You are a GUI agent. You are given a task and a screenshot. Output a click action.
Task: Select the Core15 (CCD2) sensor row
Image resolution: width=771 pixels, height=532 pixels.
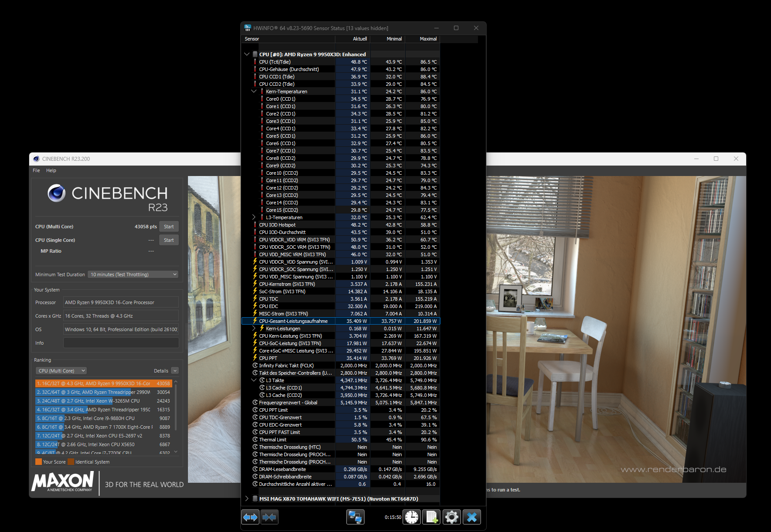pyautogui.click(x=341, y=210)
